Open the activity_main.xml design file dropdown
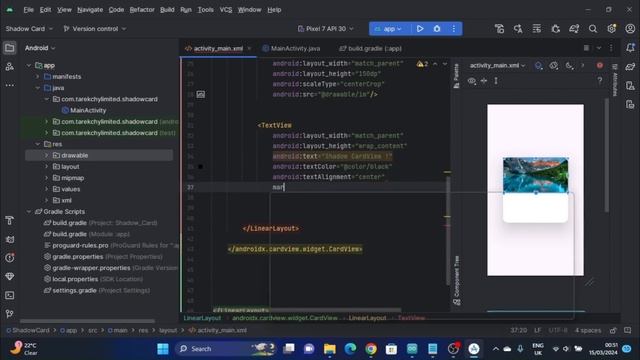 tap(497, 65)
